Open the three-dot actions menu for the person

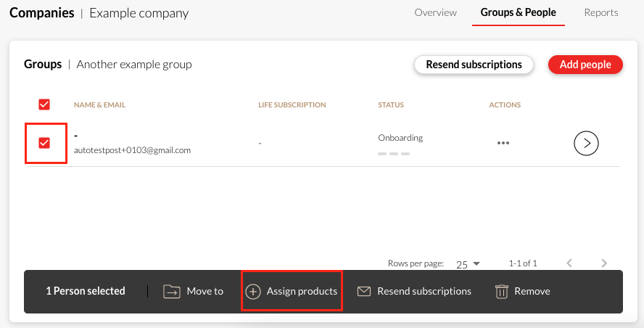(503, 144)
